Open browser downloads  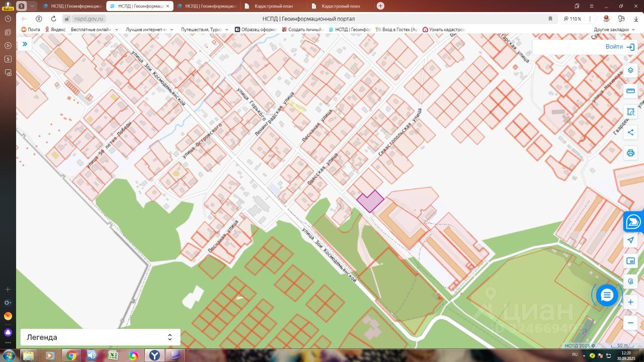click(636, 19)
